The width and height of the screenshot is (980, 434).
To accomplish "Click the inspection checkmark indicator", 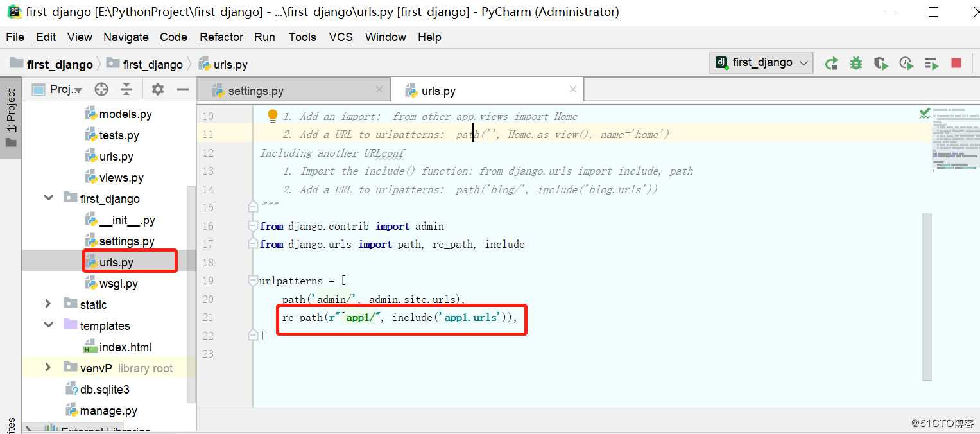I will [925, 114].
